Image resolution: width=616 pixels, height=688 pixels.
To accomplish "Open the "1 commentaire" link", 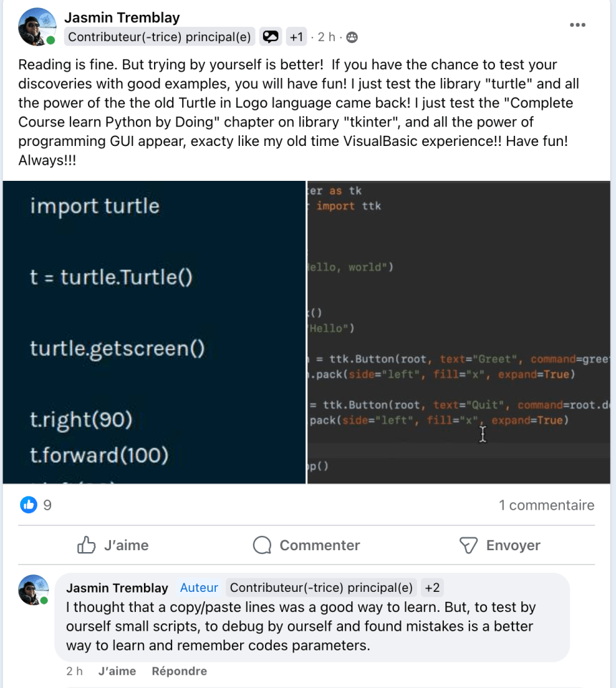I will click(x=546, y=505).
